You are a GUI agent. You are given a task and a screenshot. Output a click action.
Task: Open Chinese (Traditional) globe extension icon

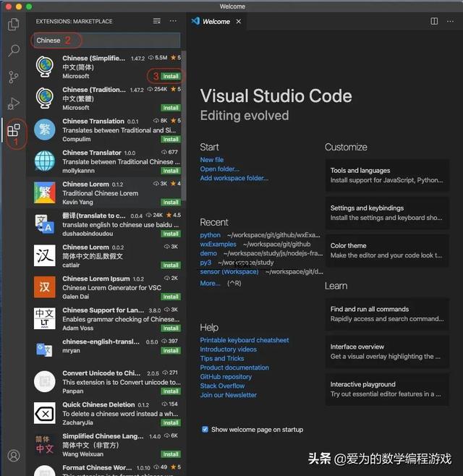click(x=45, y=98)
